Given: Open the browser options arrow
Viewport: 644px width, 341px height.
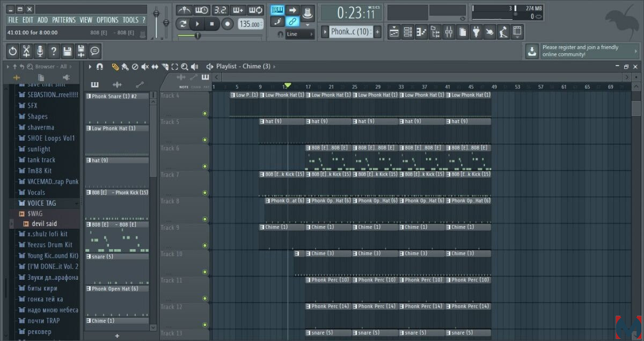Looking at the screenshot, I should [x=8, y=67].
